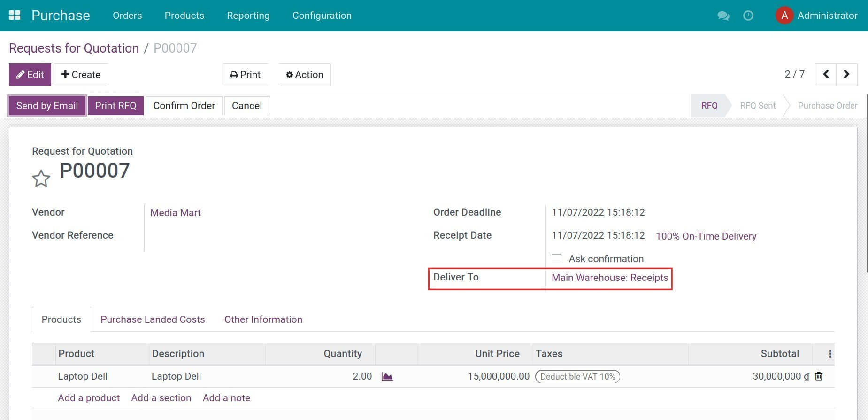Click the Order Deadline date value
Viewport: 868px width, 420px height.
(x=598, y=212)
